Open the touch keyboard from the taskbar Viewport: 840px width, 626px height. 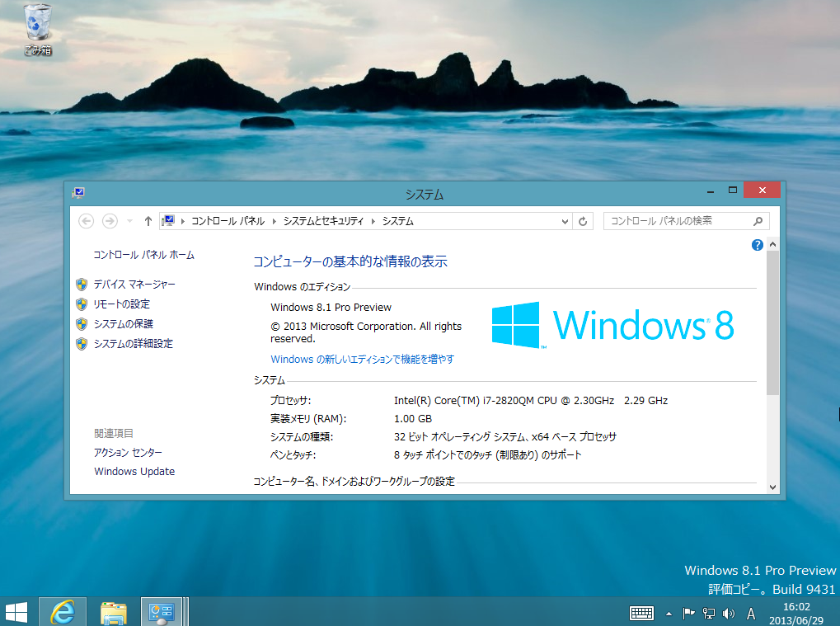pos(641,613)
